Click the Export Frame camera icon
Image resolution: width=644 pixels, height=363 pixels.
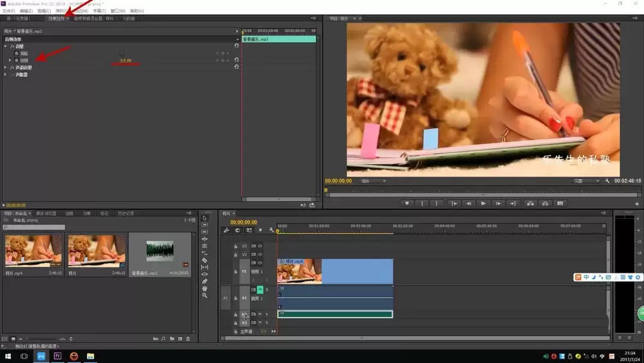(560, 203)
